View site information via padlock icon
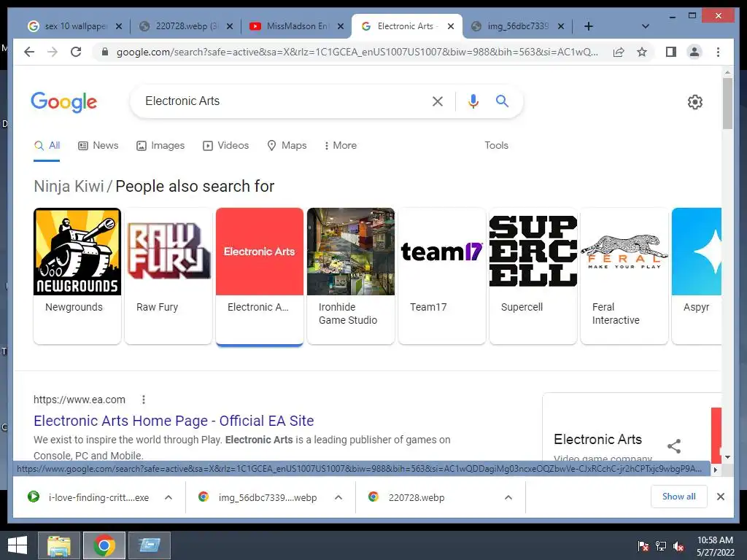 (105, 52)
